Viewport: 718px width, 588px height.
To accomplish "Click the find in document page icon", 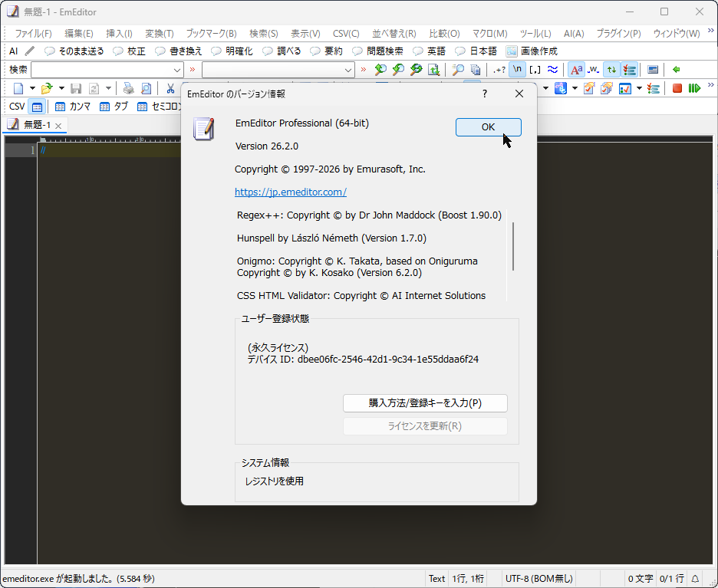I will pos(433,70).
